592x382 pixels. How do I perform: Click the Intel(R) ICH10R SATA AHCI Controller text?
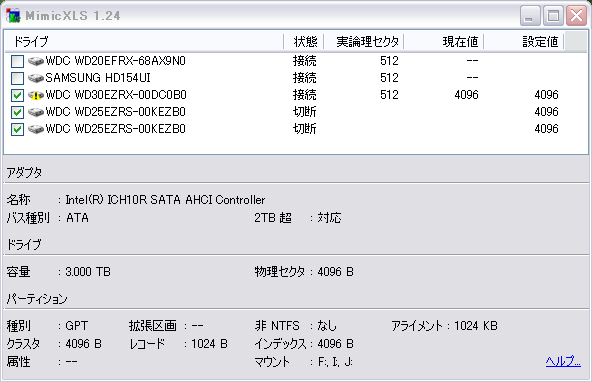(165, 199)
